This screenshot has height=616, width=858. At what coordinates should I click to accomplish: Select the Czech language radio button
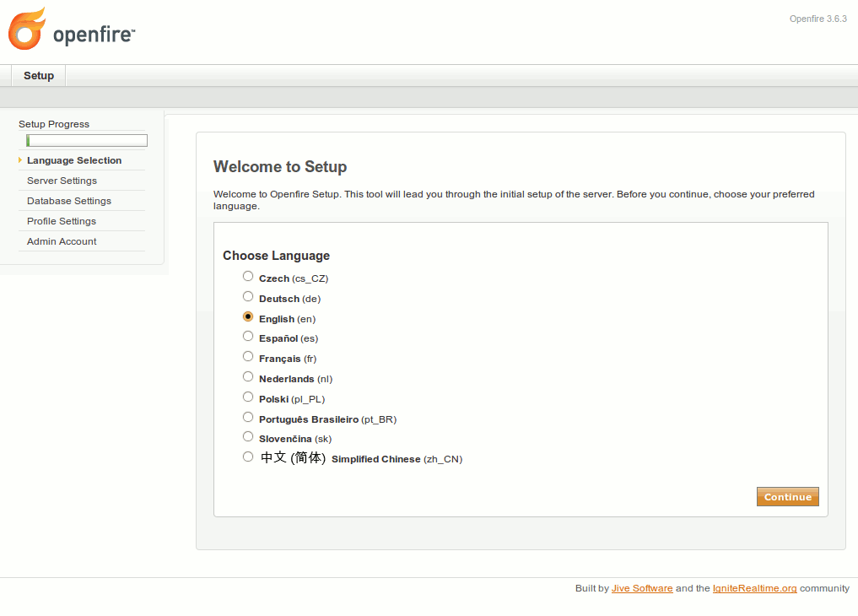[x=248, y=277]
